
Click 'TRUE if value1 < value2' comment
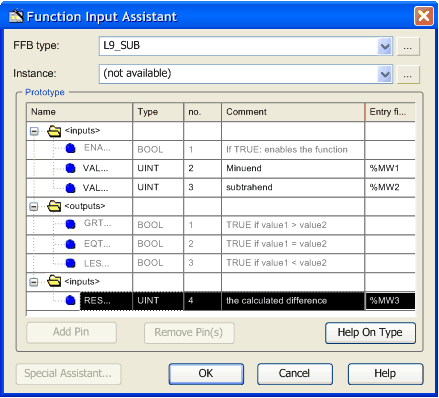[276, 263]
